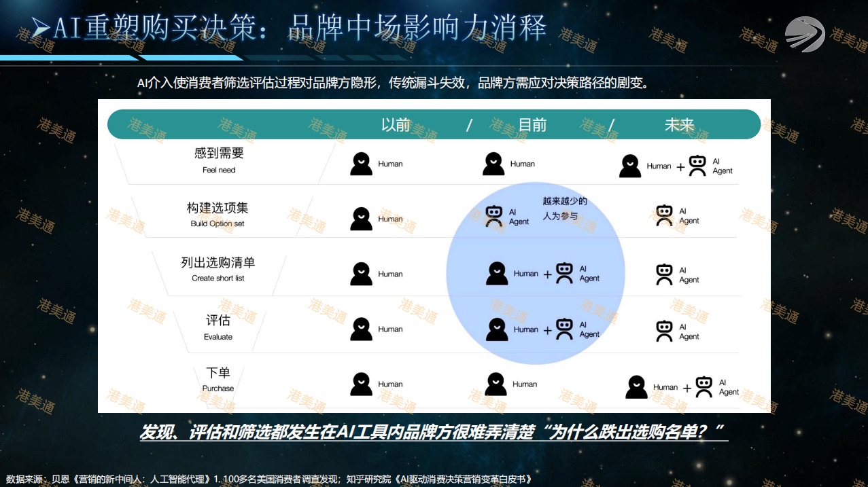Viewport: 868px width, 487px height.
Task: Click the AI Agent icon for 构建选项集 under 目前
Action: (x=494, y=216)
